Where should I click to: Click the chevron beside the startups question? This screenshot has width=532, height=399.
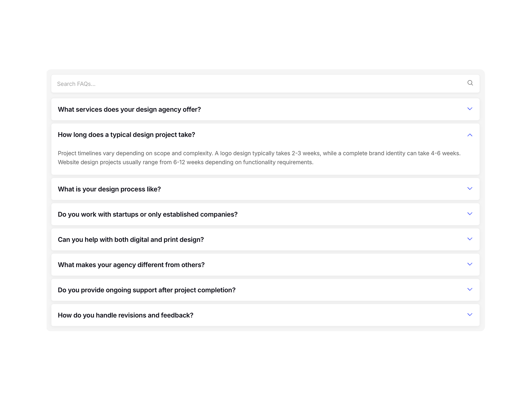point(470,214)
